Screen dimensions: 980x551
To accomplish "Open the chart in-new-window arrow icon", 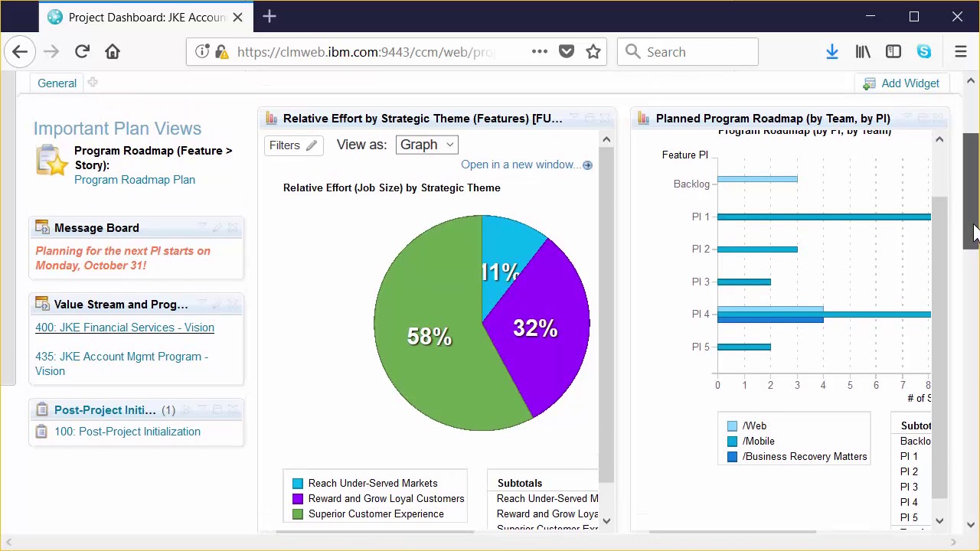I will [x=587, y=165].
